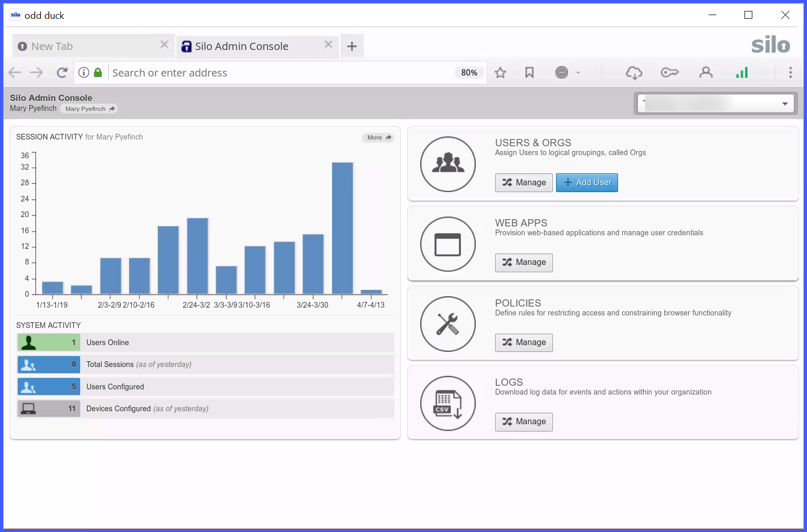This screenshot has height=532, width=807.
Task: Click the forward navigation arrow
Action: (36, 72)
